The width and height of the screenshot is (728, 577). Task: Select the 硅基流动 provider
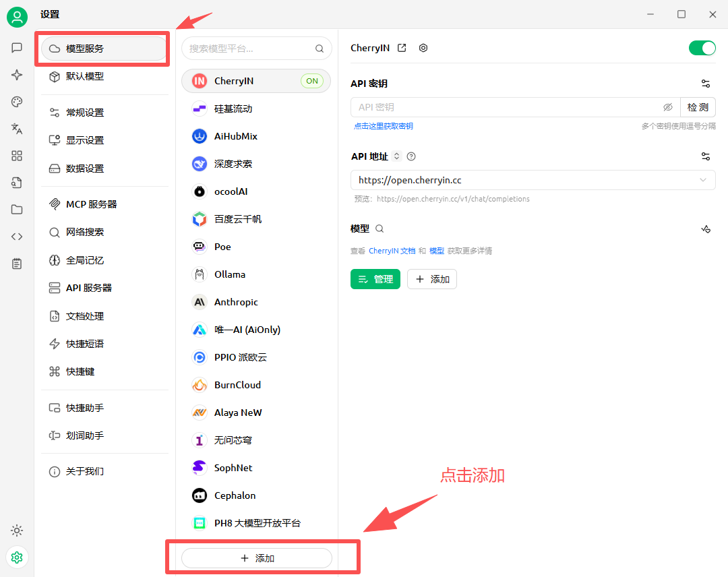coord(256,109)
